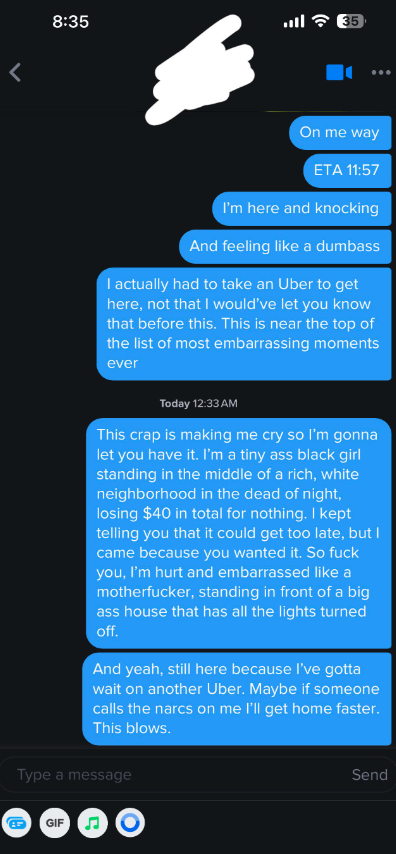
Task: Tap the Wi-Fi icon in status bar
Action: click(321, 21)
